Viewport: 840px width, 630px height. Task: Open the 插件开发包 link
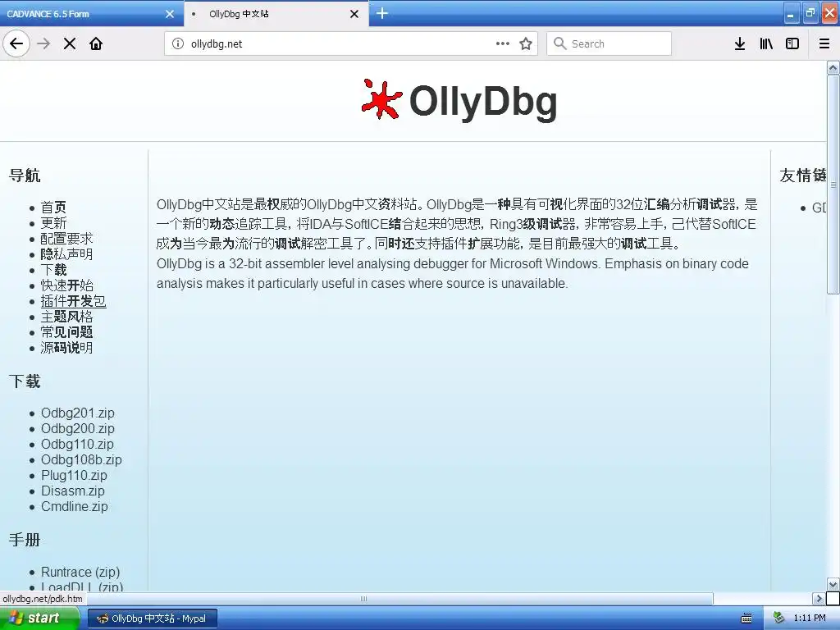point(73,301)
